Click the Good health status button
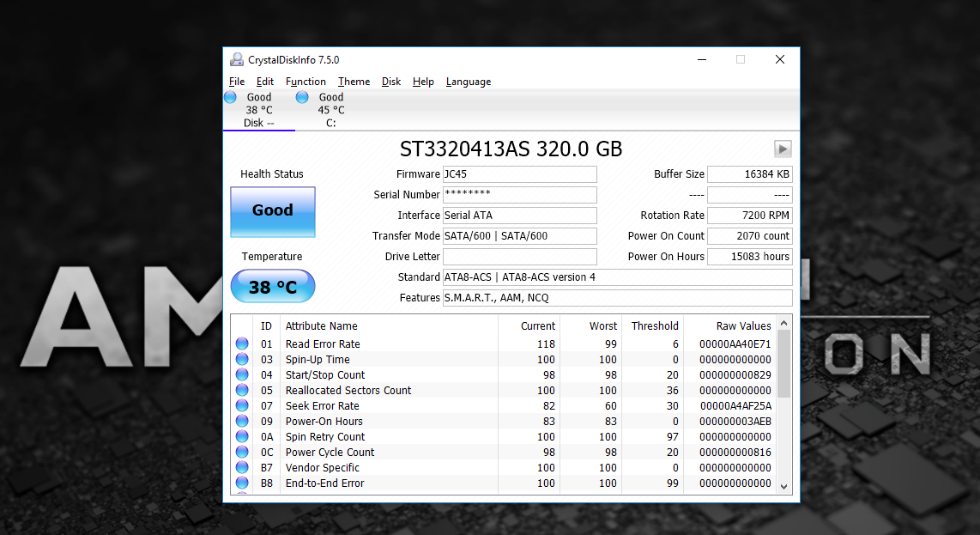The image size is (980, 535). click(x=273, y=211)
